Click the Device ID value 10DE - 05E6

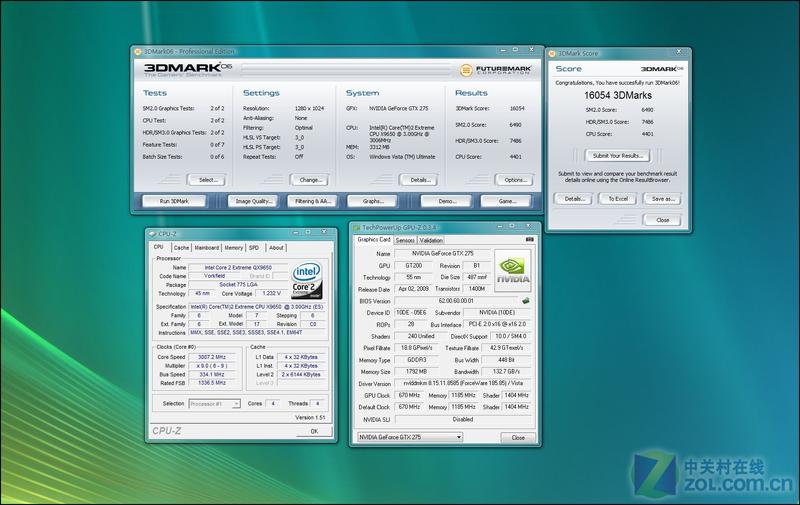coord(411,313)
